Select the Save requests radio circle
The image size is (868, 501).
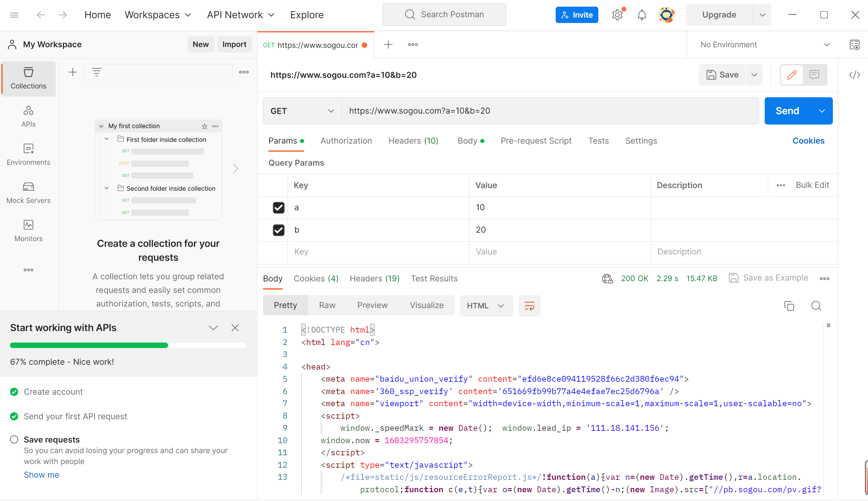(x=14, y=440)
